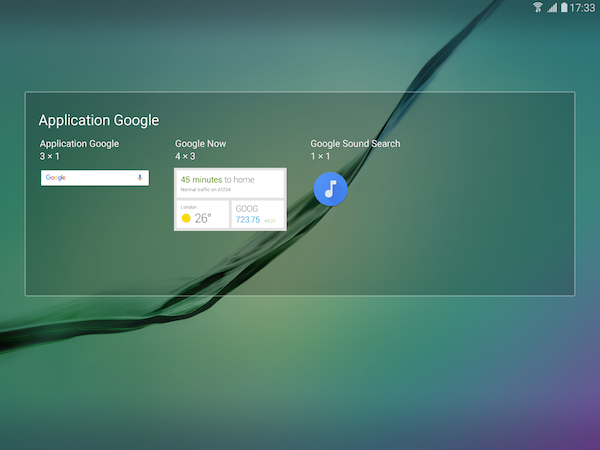Tap the '4 × 3' size text
Viewport: 600px width, 450px height.
click(185, 156)
